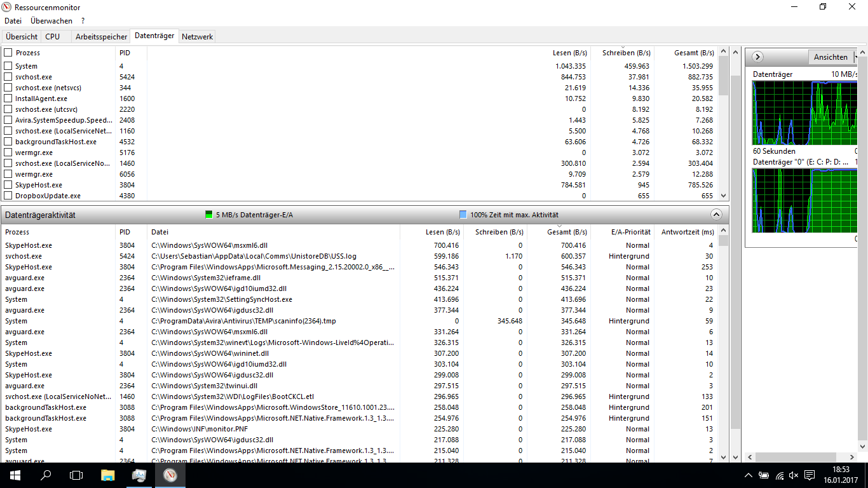This screenshot has width=868, height=488.
Task: Select the monitor.PNF row
Action: pyautogui.click(x=360, y=429)
